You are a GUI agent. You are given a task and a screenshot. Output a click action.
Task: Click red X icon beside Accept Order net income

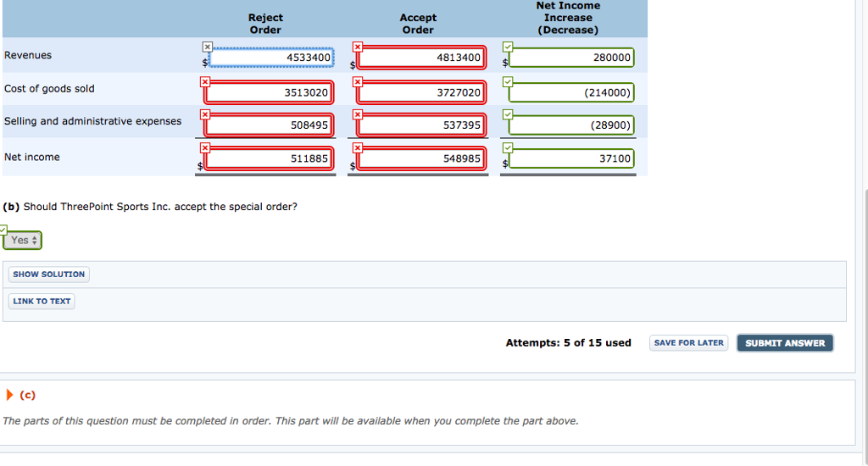(x=358, y=147)
